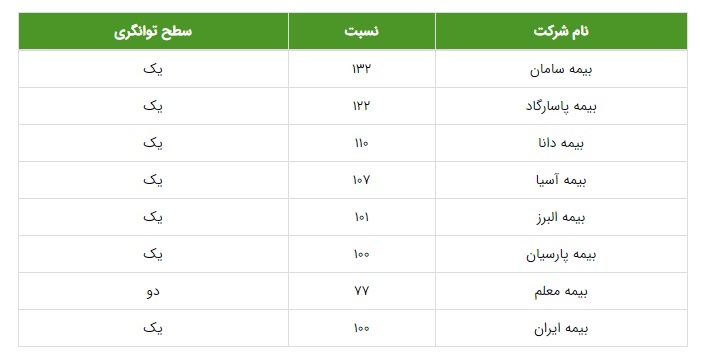Select the بیمه معلم company cell
This screenshot has height=364, width=701.
coord(561,292)
